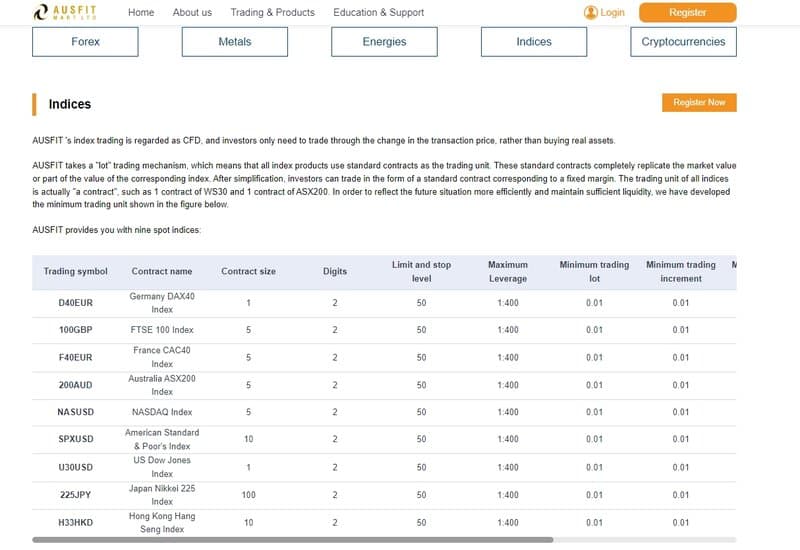Click the Register Now button
Viewport: 800px width, 550px height.
click(x=699, y=102)
